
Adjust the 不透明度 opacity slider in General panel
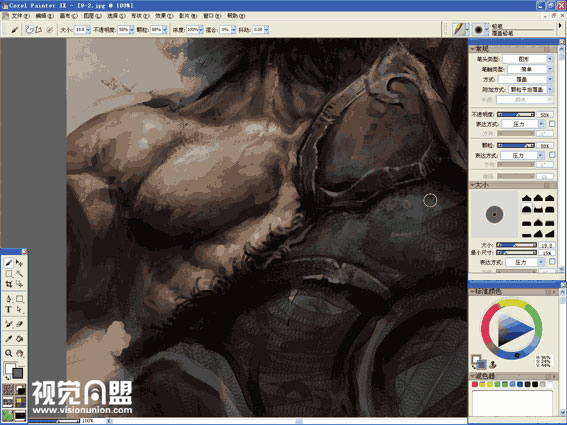(x=516, y=114)
